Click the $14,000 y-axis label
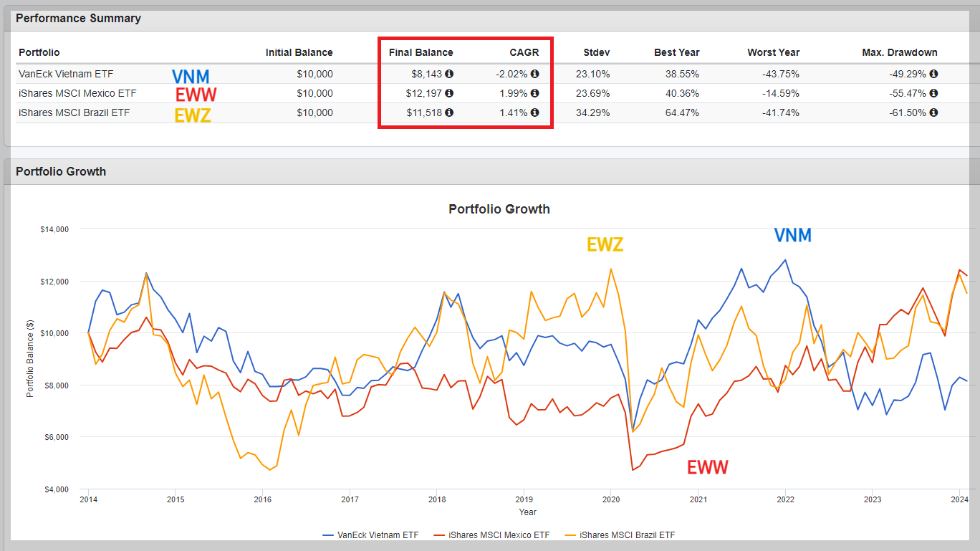The width and height of the screenshot is (980, 551). (54, 229)
